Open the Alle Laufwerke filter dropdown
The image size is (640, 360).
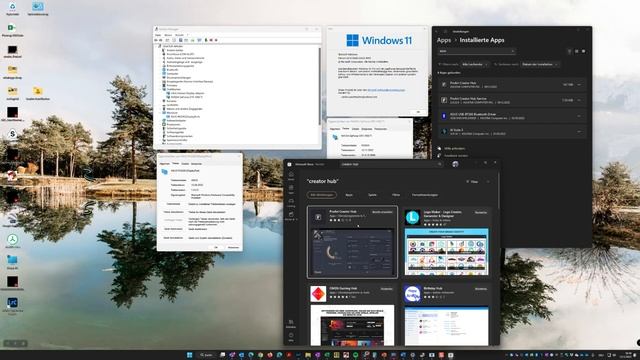(475, 64)
